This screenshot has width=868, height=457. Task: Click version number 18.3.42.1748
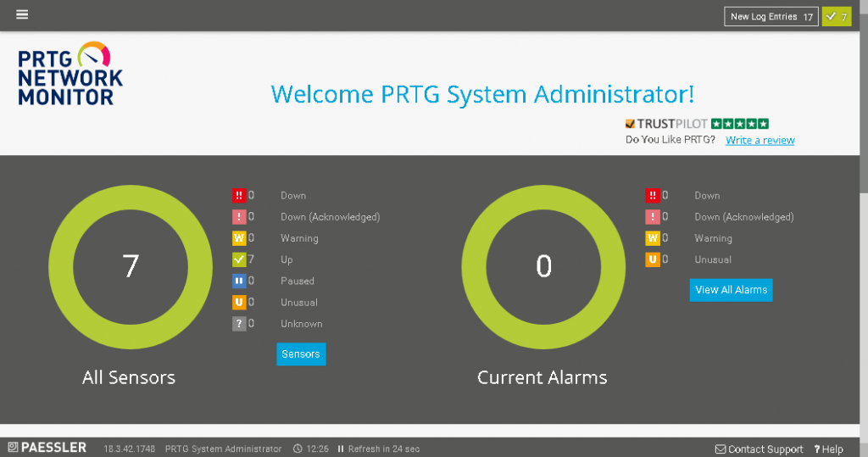pos(130,449)
